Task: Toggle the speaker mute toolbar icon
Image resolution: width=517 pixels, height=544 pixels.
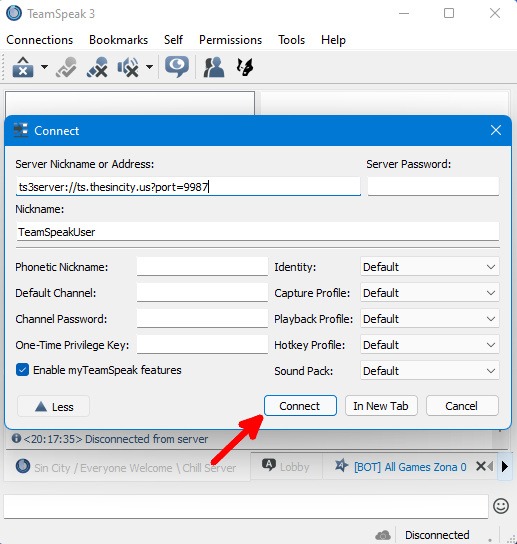Action: [128, 67]
